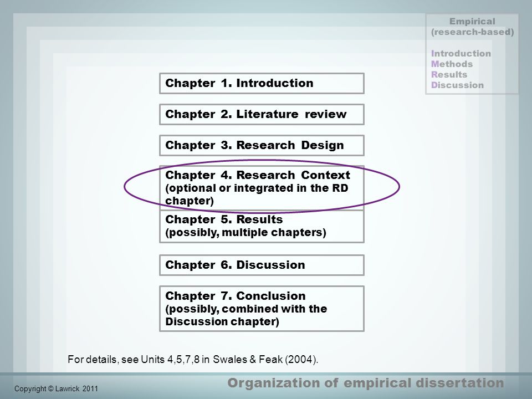Click the "combined with the Discussion chapter" note
532x399 pixels.
pyautogui.click(x=246, y=315)
